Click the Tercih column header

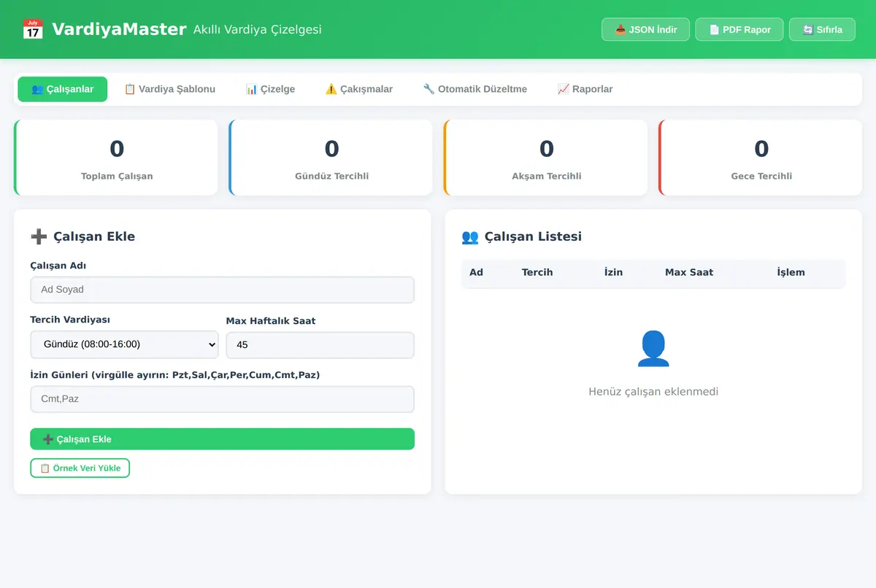537,272
